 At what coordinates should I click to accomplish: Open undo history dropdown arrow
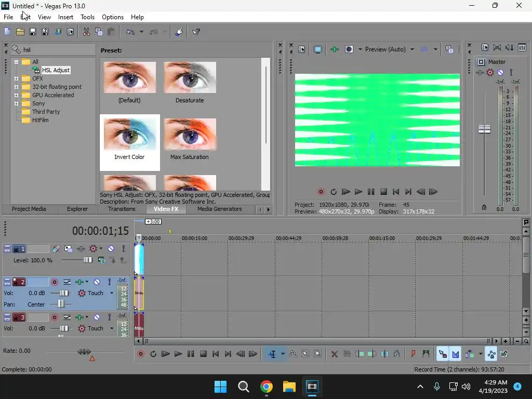coord(141,32)
